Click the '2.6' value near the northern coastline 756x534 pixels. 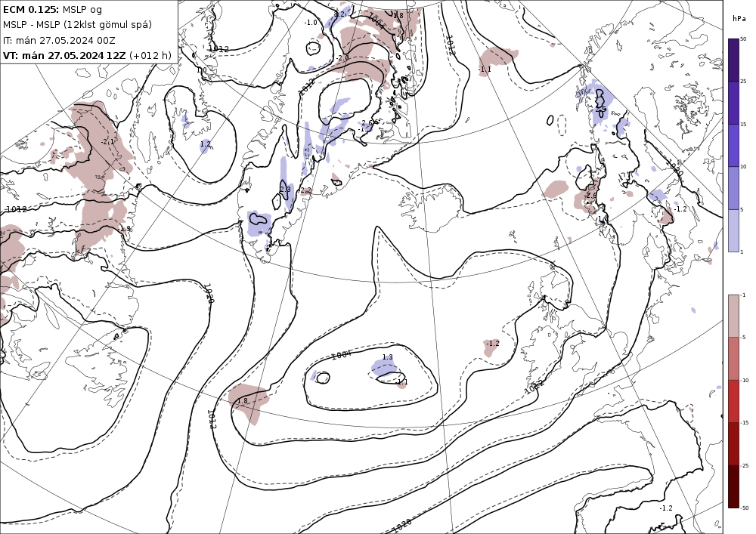coord(367,123)
